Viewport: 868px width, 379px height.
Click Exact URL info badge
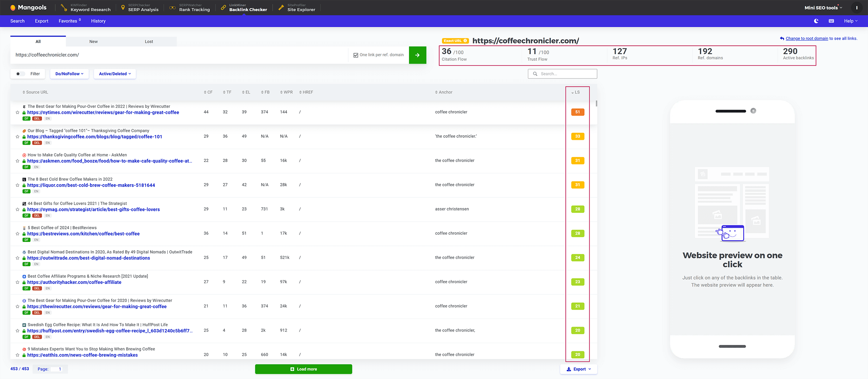(455, 41)
